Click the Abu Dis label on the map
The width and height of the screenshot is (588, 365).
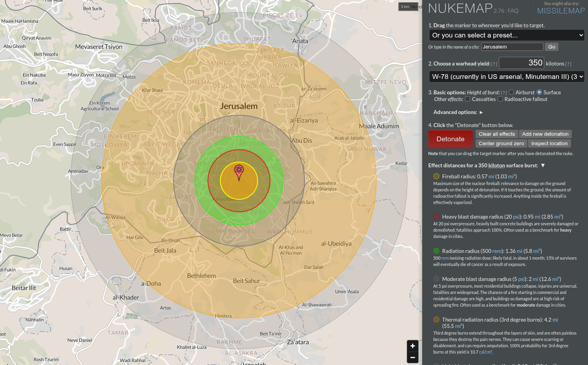302,140
